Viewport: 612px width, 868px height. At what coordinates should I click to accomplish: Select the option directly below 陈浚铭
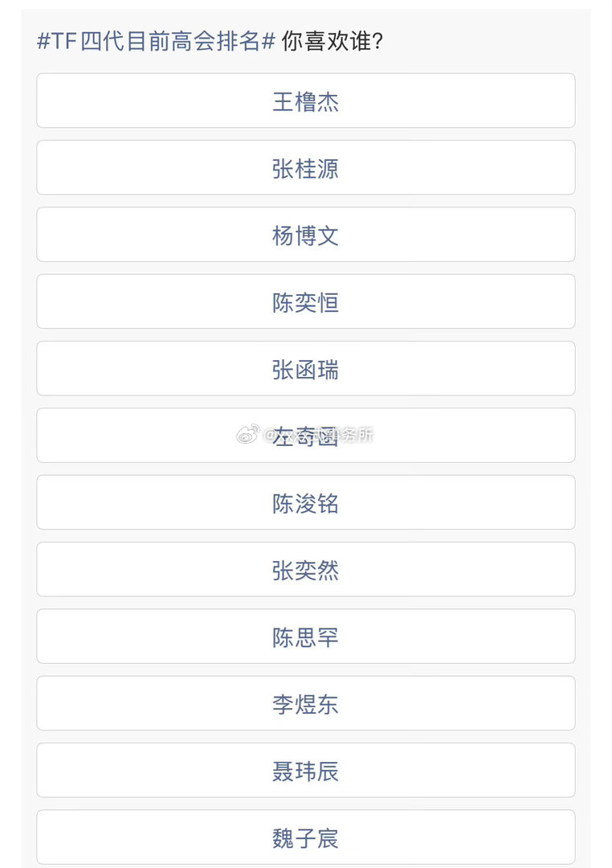point(306,569)
